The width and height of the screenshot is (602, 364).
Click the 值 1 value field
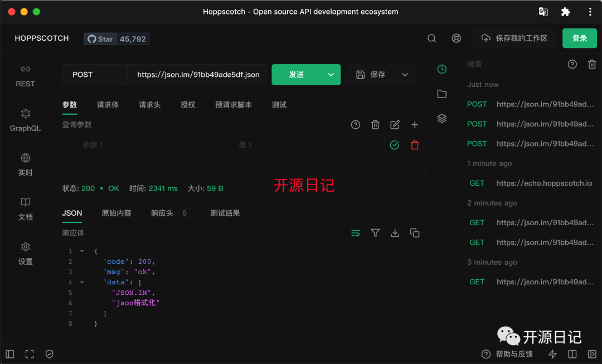click(307, 145)
